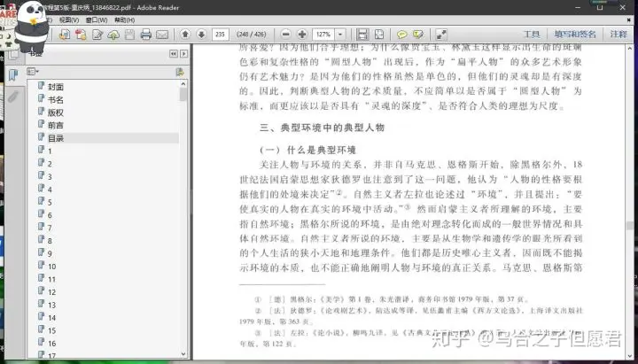638x364 pixels.
Task: Open the 工具 pane
Action: (532, 35)
